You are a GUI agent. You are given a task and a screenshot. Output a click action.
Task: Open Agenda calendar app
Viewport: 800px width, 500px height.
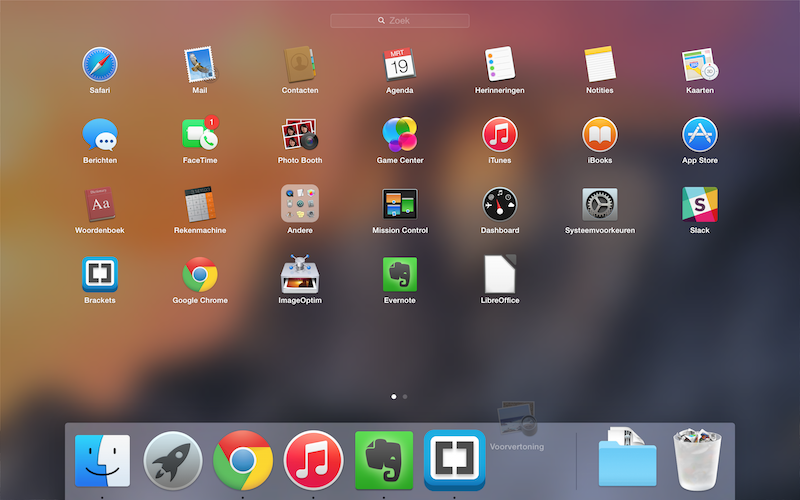click(399, 65)
